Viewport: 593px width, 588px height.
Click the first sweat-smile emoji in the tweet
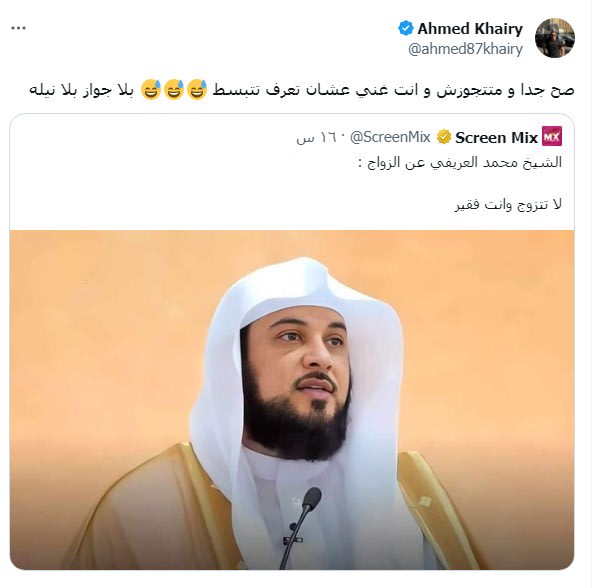(197, 90)
